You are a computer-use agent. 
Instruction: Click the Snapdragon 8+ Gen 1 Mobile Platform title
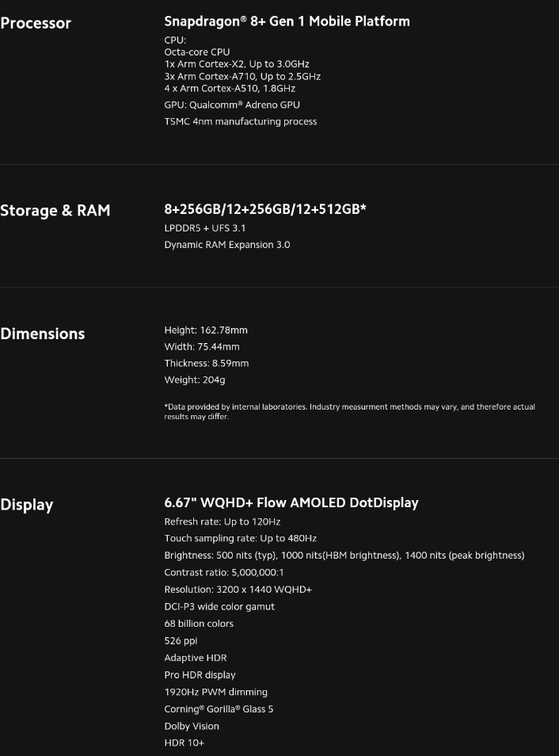point(287,21)
